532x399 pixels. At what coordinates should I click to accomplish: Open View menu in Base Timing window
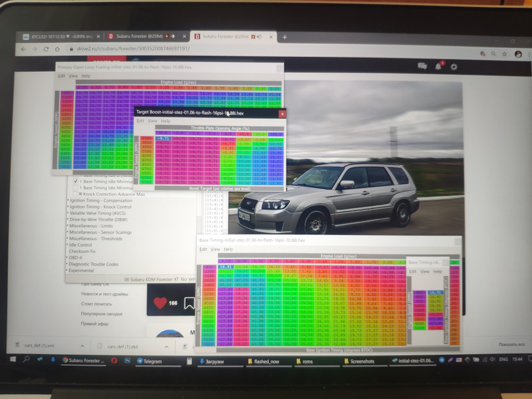[216, 249]
